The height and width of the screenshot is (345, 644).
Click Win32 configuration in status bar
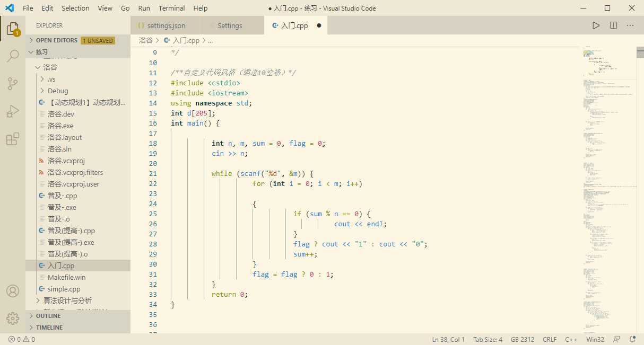point(595,339)
